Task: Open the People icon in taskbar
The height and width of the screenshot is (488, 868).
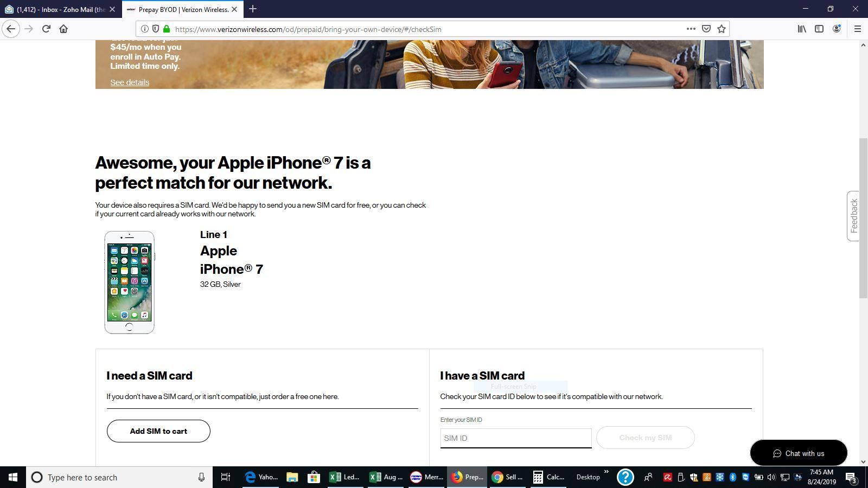Action: (x=648, y=477)
